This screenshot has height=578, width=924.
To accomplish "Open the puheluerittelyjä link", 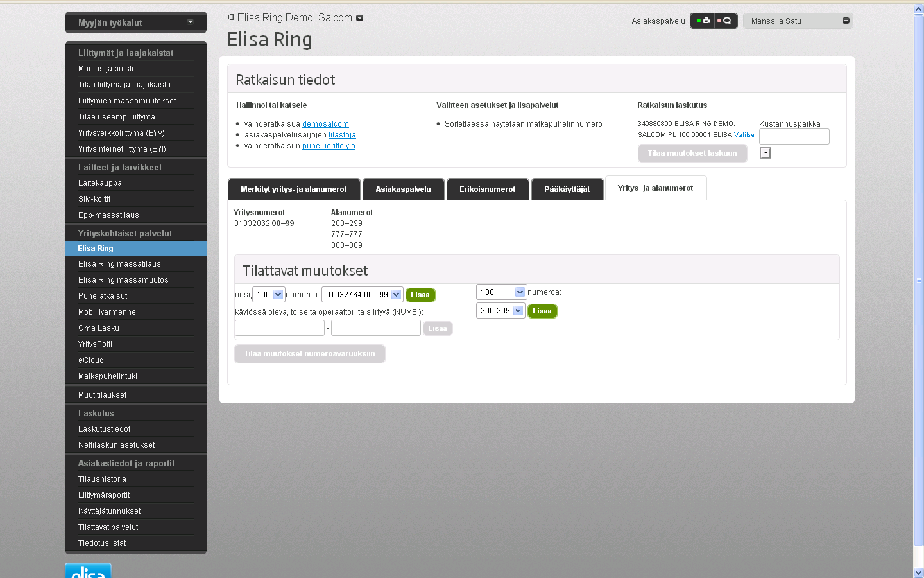I will click(329, 146).
